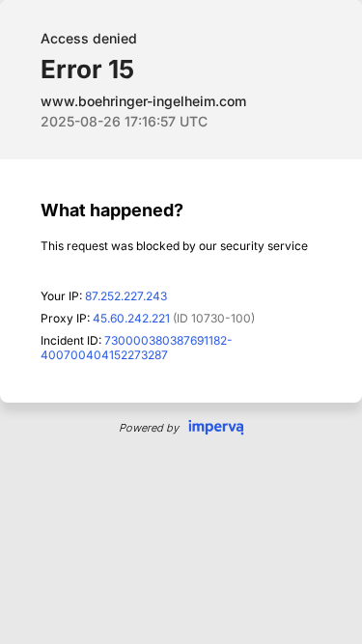Click the incident ID number
The image size is (362, 644).
point(136,348)
